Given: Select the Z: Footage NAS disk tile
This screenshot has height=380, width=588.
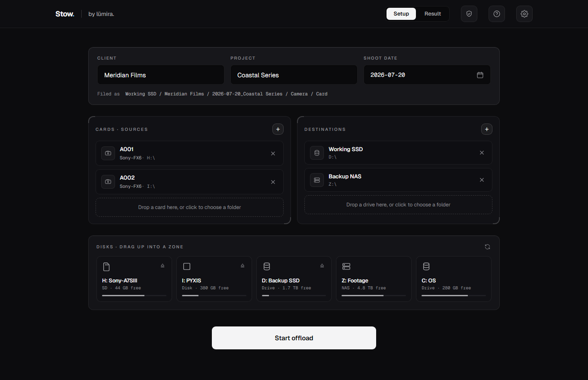Looking at the screenshot, I should pos(374,279).
